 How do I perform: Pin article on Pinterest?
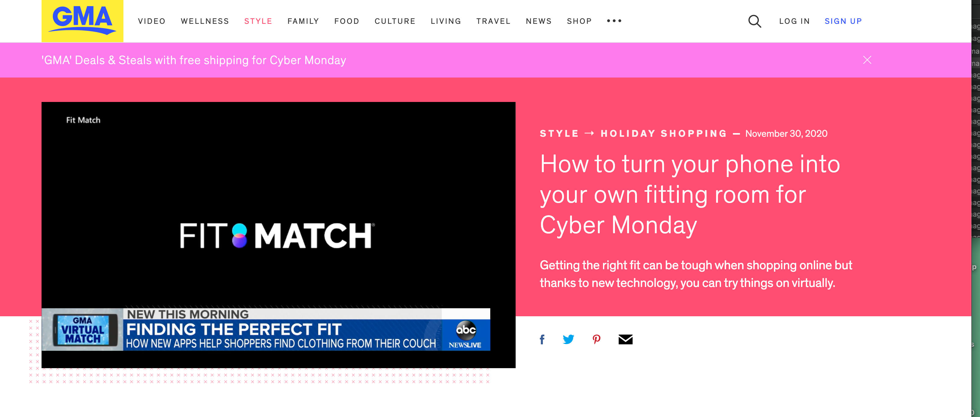click(597, 339)
